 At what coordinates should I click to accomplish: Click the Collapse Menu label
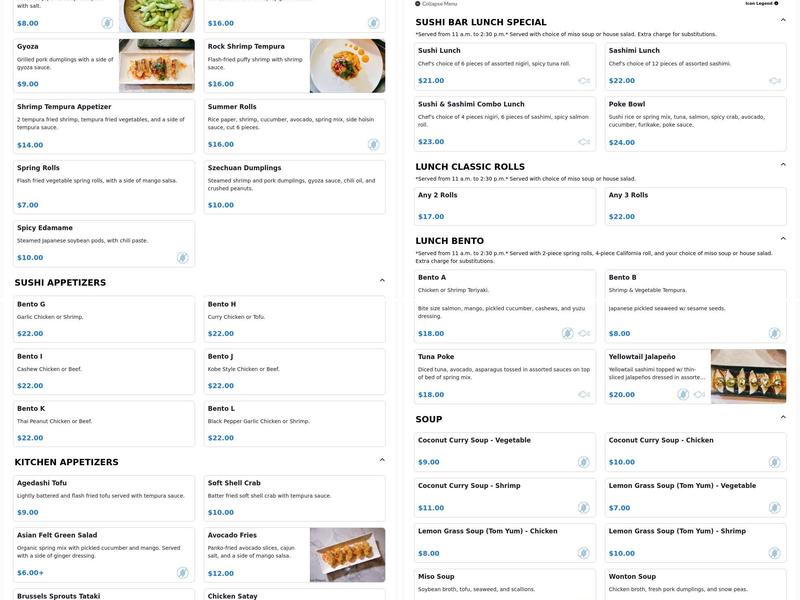click(438, 3)
